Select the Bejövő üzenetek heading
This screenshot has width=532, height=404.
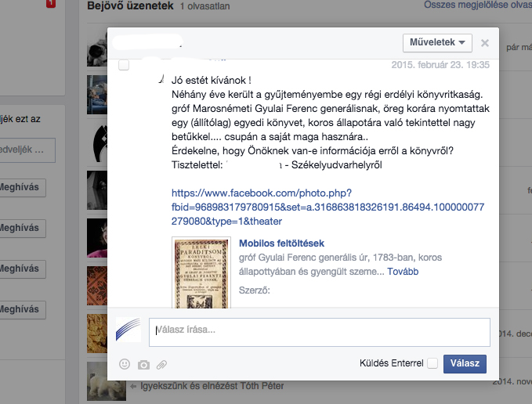pos(130,5)
